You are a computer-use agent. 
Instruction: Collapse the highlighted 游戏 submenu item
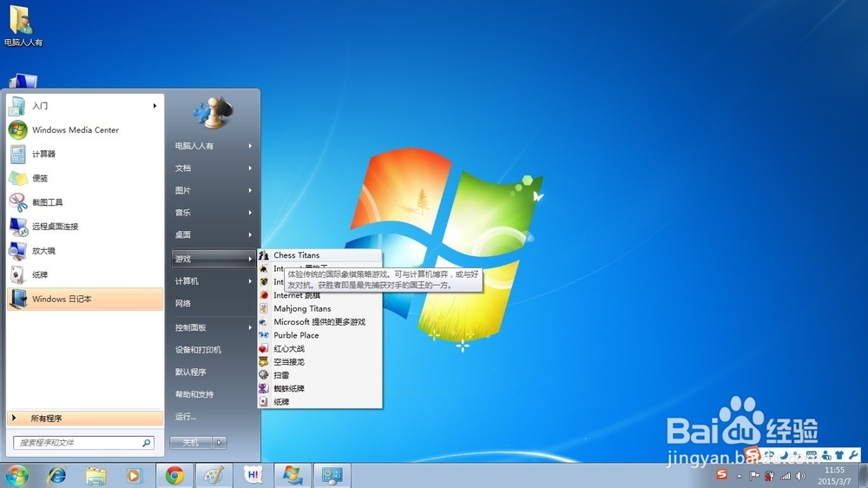point(214,259)
